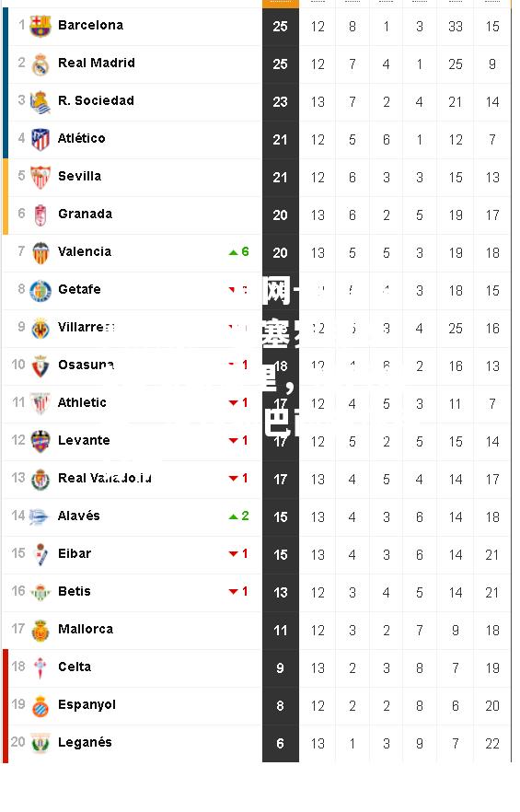This screenshot has width=520, height=812.
Task: Select the Getafe blue badge
Action: click(x=40, y=291)
